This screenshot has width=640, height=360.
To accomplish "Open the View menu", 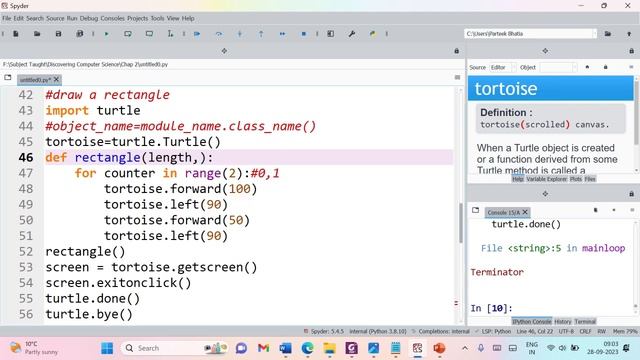I will click(173, 18).
